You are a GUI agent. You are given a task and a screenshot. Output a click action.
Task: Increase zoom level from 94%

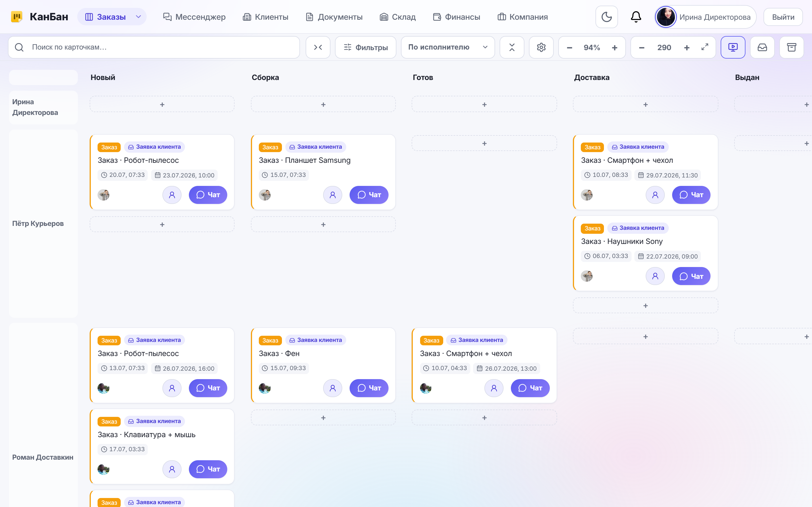(x=614, y=48)
